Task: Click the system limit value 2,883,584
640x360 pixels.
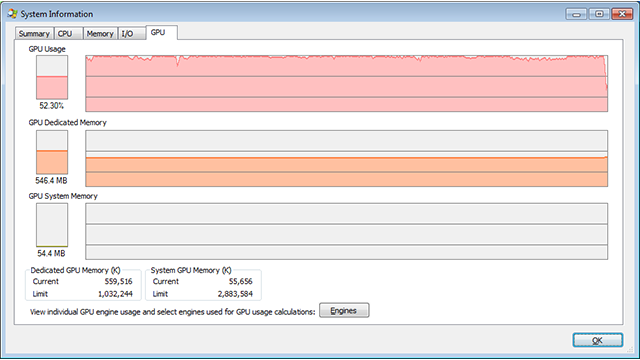Action: click(235, 294)
